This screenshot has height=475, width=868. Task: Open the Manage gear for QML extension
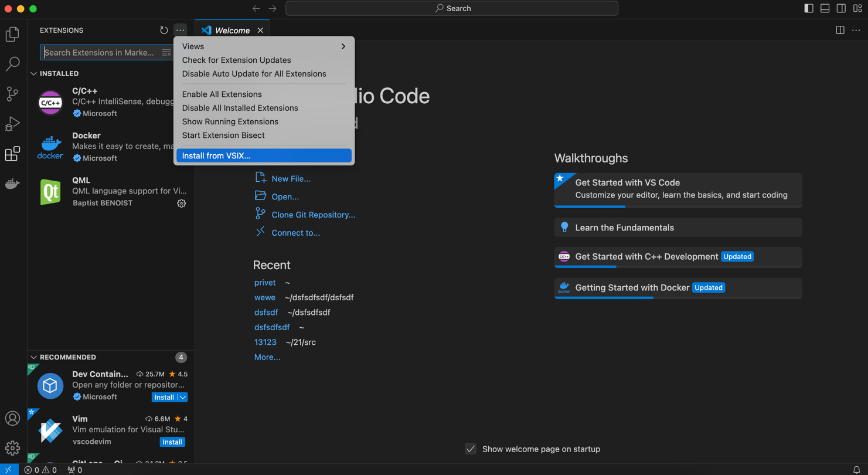[x=181, y=203]
